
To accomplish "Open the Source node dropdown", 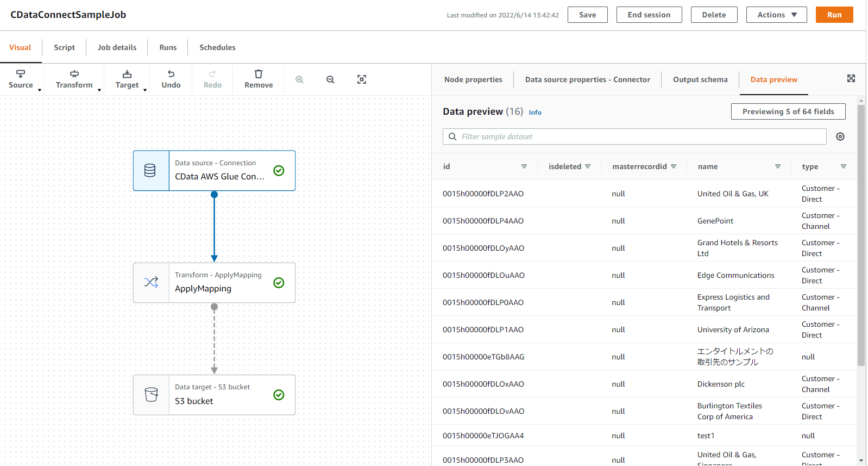I will 21,79.
